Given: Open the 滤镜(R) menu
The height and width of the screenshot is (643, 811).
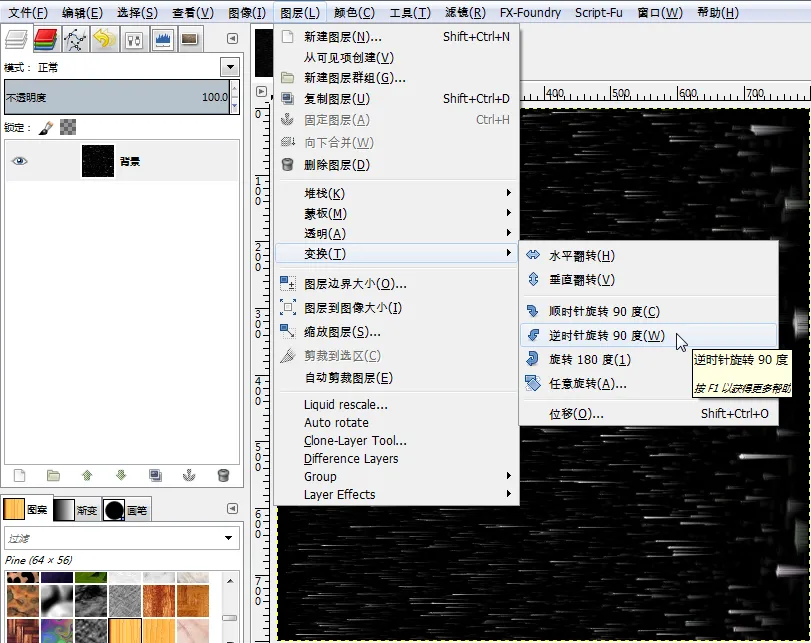Looking at the screenshot, I should coord(465,12).
